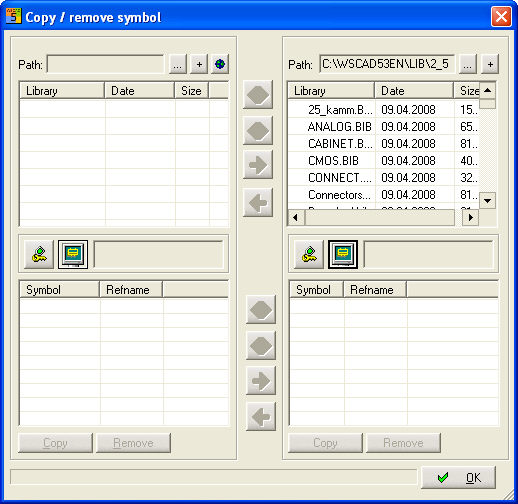The height and width of the screenshot is (504, 518).
Task: Click the right arrow between symbol lists
Action: pyautogui.click(x=261, y=380)
